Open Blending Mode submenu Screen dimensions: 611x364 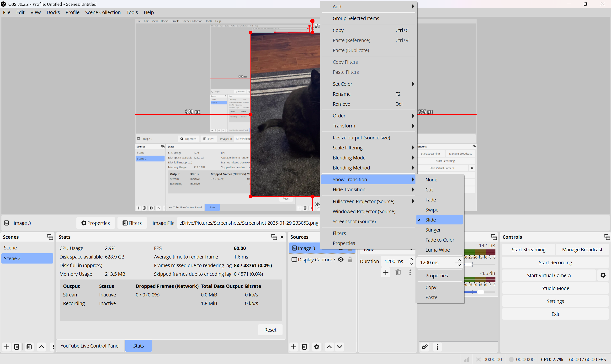coord(368,158)
